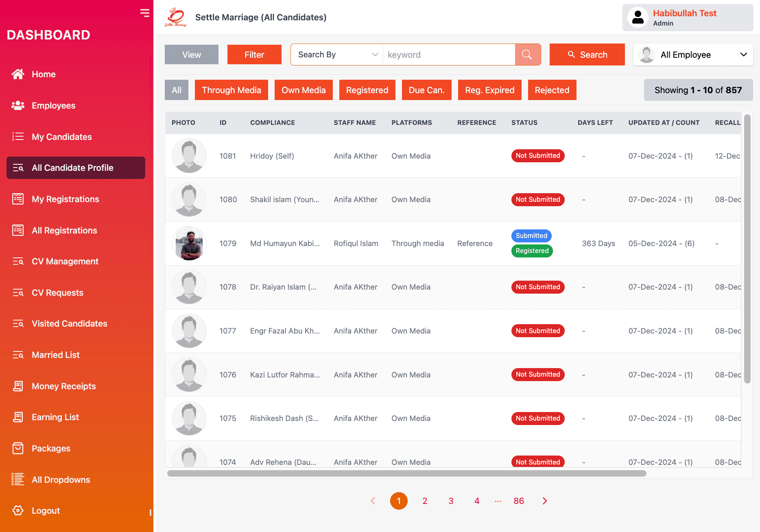Screen dimensions: 760x532
Task: Select the Through Media filter tab
Action: coord(231,90)
